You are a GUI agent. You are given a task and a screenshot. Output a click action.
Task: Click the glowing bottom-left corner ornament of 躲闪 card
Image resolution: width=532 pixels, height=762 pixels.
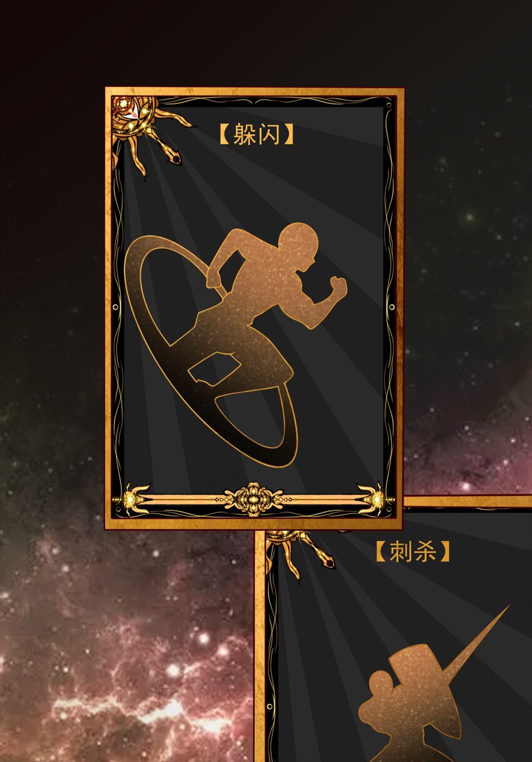coord(130,499)
